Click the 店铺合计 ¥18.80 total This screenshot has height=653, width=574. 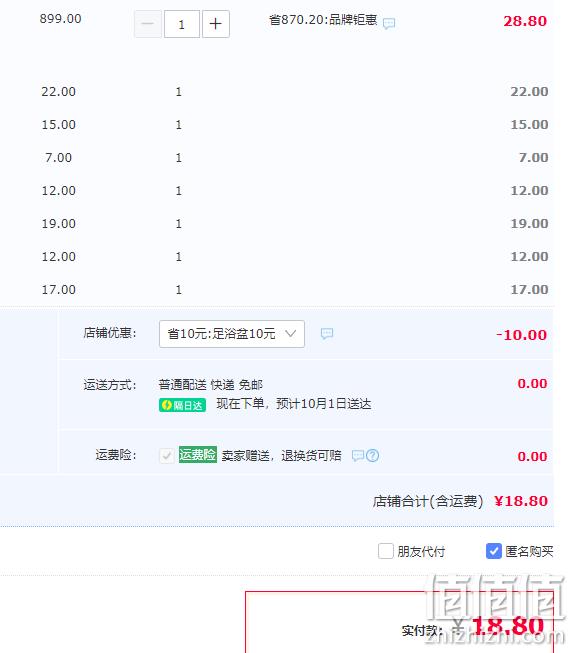[x=460, y=501]
